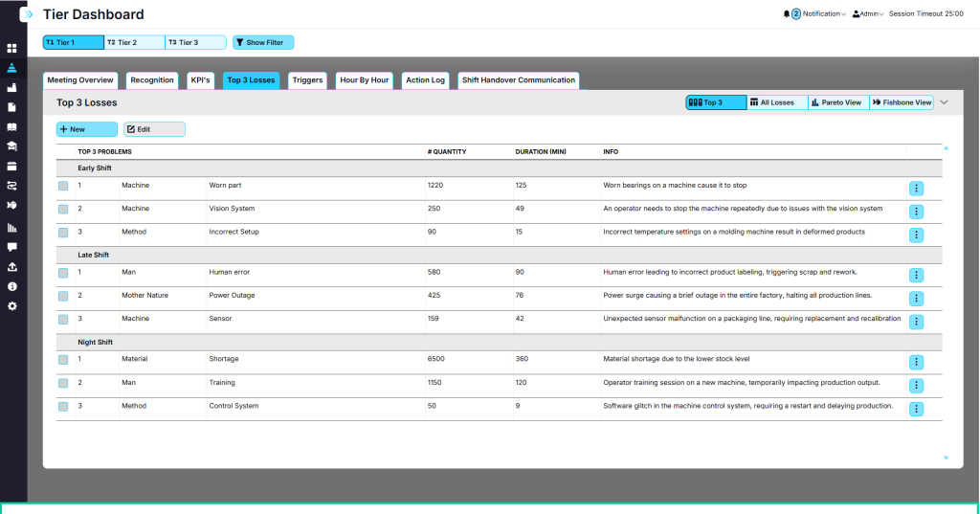Open the Admin user dropdown
Screen dimensions: 980x514
(868, 13)
